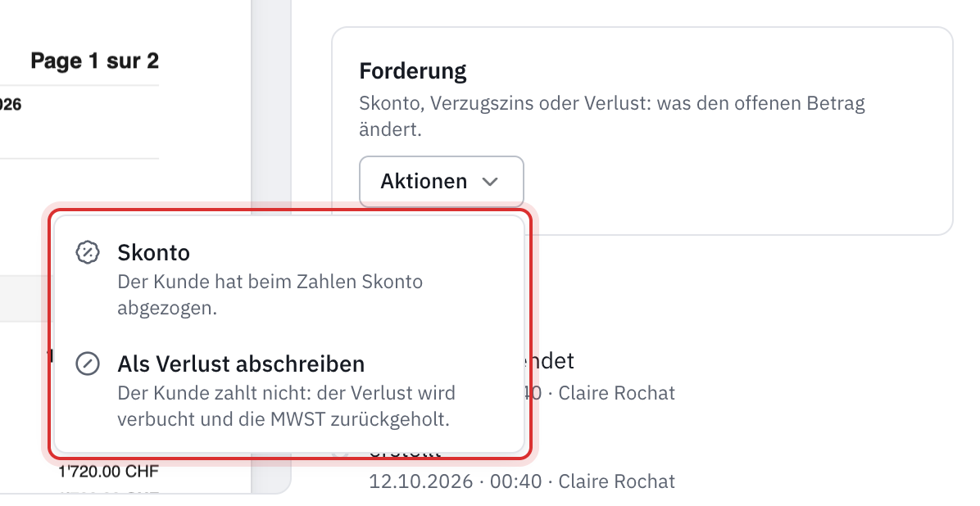This screenshot has height=506, width=980.
Task: Open the Aktionen dropdown button
Action: pos(442,182)
